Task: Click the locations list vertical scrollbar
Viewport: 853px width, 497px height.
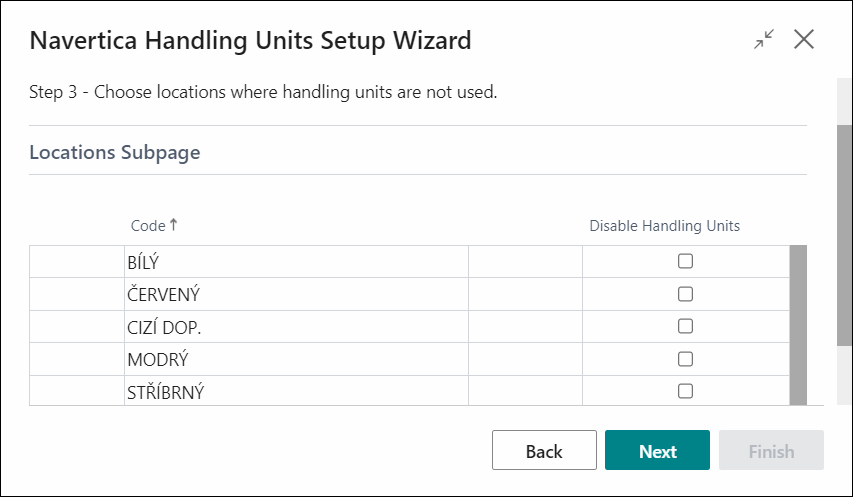Action: [x=798, y=325]
